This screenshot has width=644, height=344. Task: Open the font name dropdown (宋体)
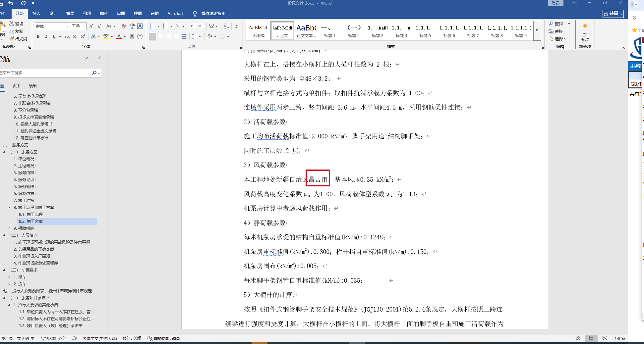coord(68,26)
